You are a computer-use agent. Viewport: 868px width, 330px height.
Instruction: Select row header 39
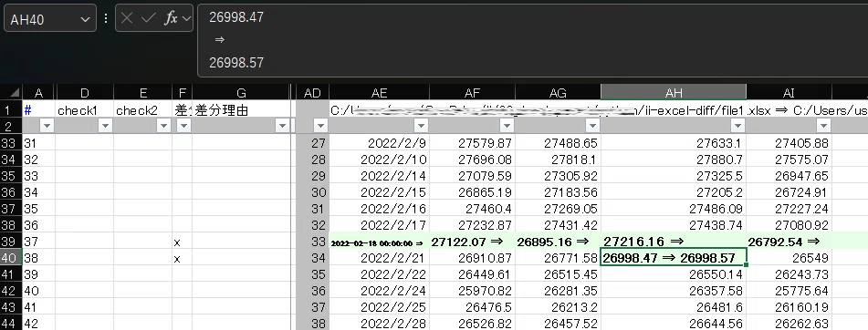pos(11,242)
